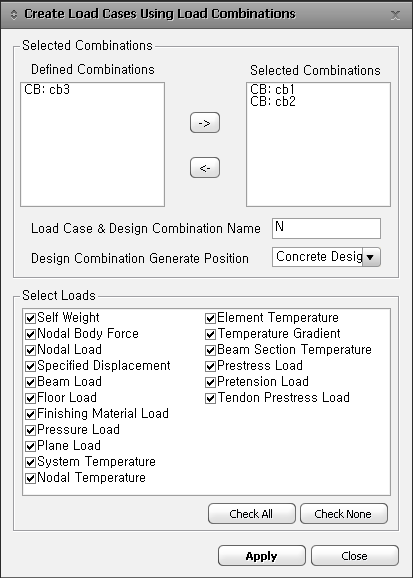Toggle the Prestress Load checkbox
This screenshot has width=413, height=578.
(x=210, y=366)
